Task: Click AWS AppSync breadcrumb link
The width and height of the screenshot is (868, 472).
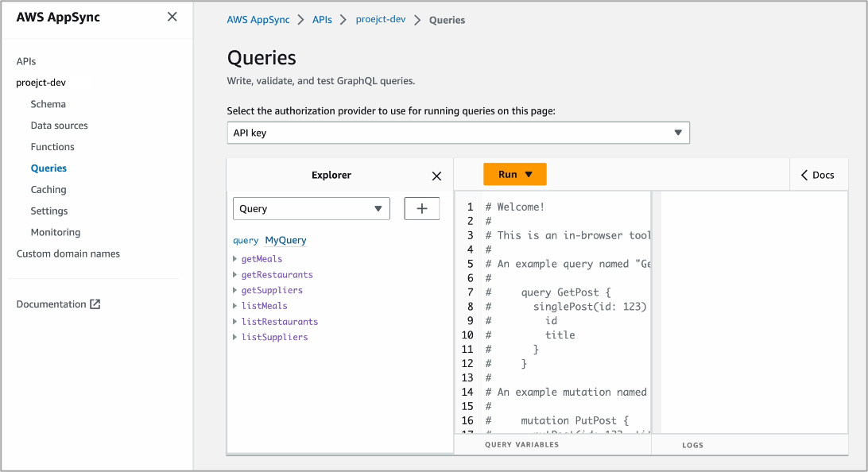Action: [258, 20]
